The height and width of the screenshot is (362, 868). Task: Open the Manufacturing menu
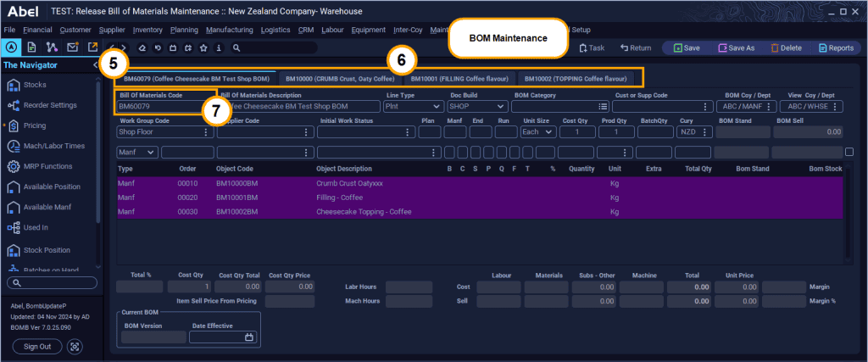(229, 30)
